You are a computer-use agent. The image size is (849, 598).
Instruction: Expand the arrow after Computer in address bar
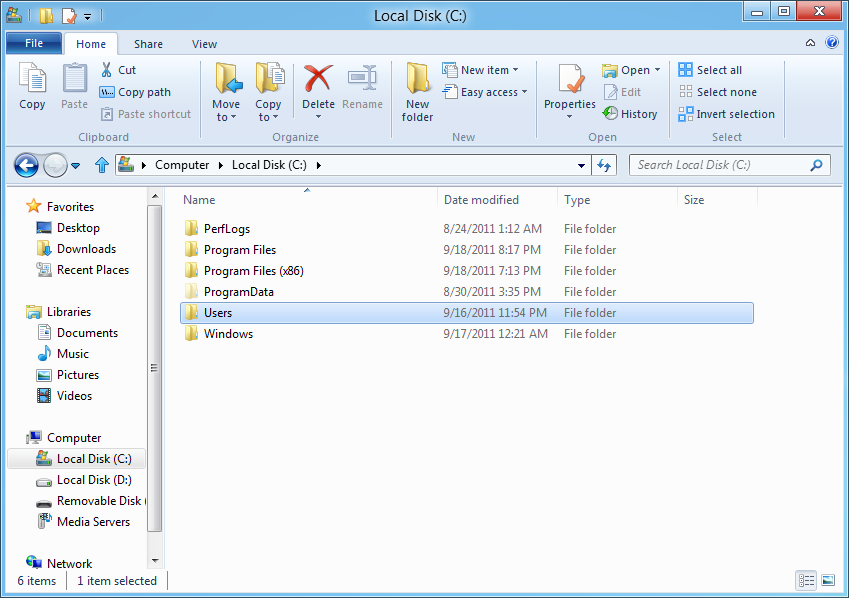tap(220, 165)
